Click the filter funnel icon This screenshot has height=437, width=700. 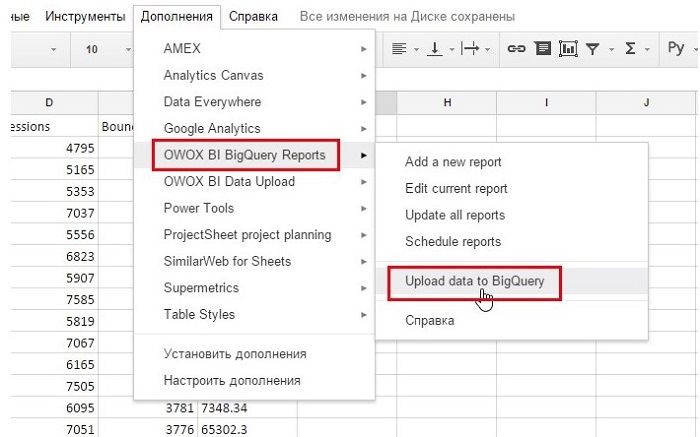point(592,48)
